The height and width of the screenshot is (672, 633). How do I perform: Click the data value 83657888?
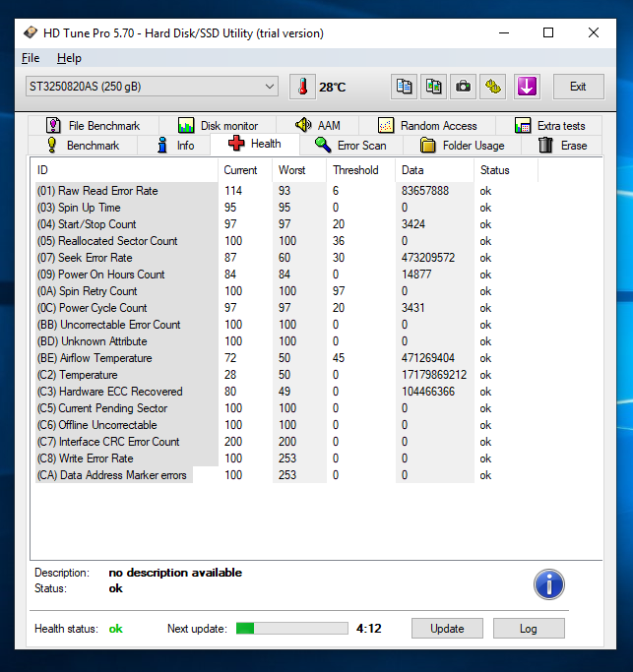[x=425, y=191]
